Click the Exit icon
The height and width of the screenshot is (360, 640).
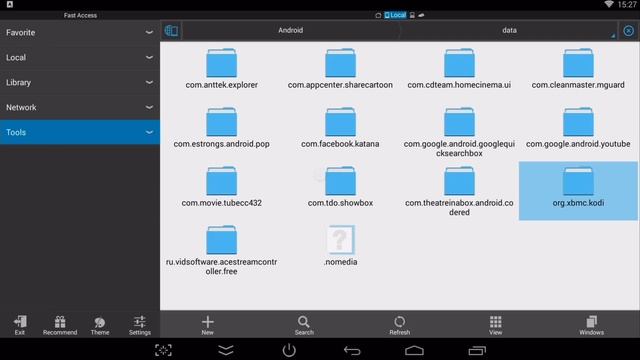tap(20, 325)
